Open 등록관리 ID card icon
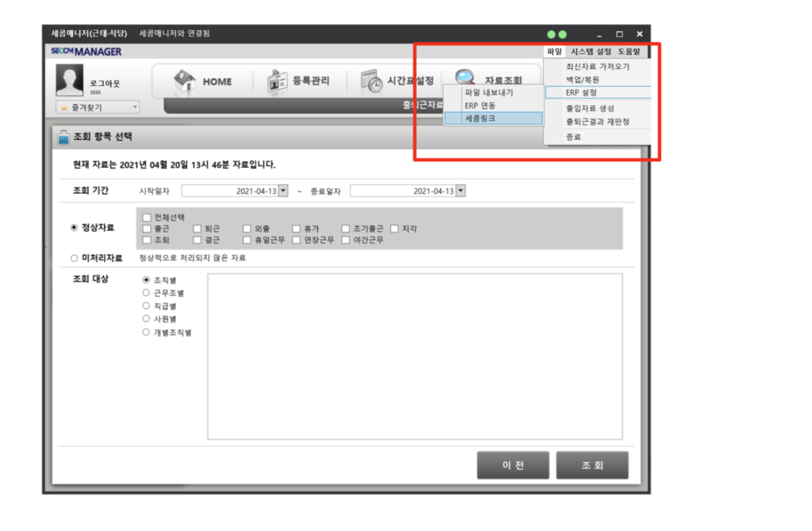This screenshot has width=812, height=531. 277,81
